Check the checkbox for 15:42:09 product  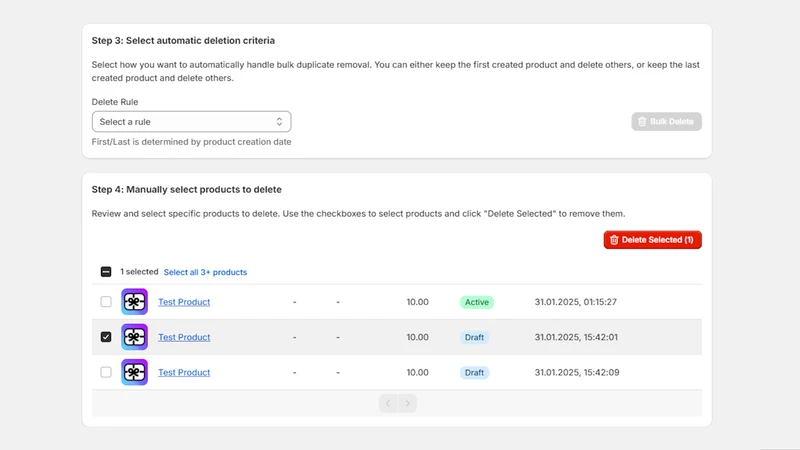pyautogui.click(x=106, y=372)
